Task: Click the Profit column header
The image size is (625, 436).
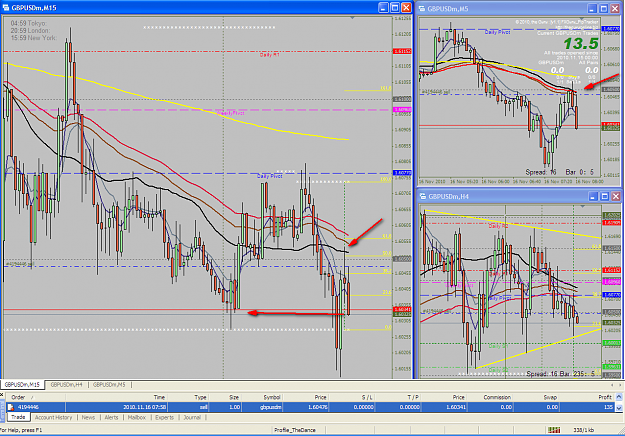Action: (587, 397)
